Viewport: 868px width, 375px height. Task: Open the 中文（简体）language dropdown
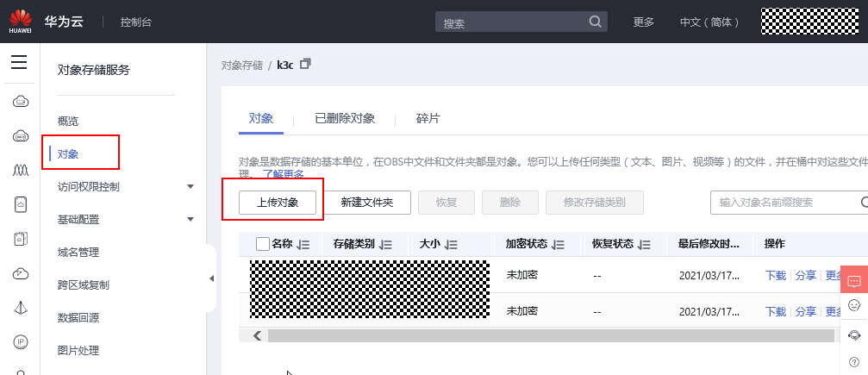[x=710, y=22]
